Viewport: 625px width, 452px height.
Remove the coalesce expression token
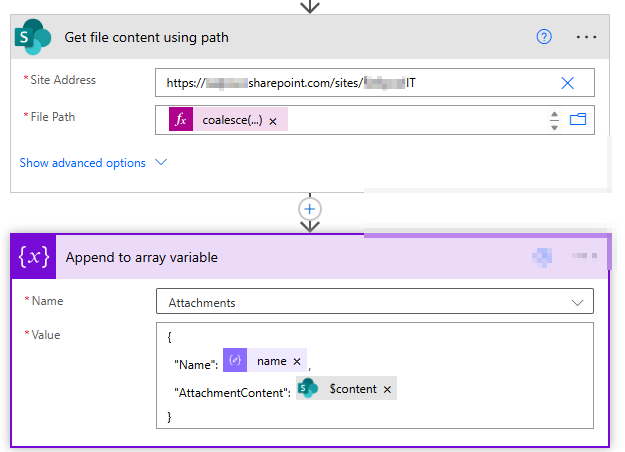[x=273, y=121]
